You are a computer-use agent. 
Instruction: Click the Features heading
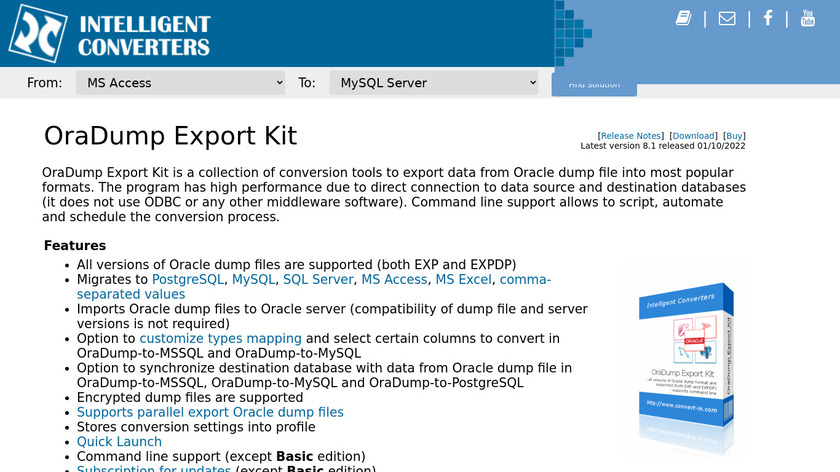[x=75, y=245]
